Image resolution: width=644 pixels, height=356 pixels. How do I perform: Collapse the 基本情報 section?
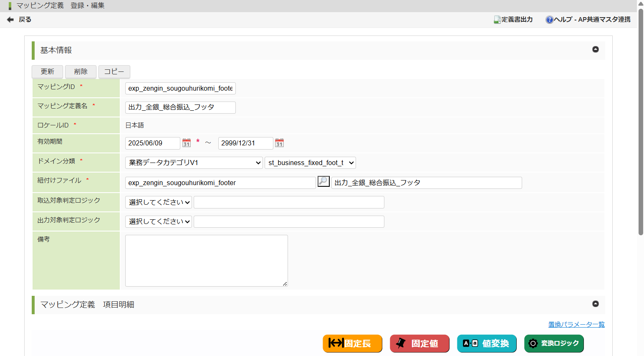(595, 49)
